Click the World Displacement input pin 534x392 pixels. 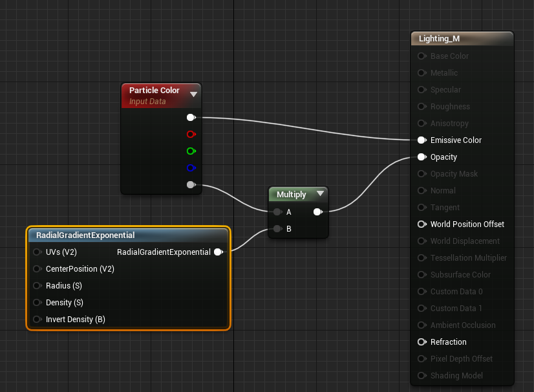click(422, 241)
